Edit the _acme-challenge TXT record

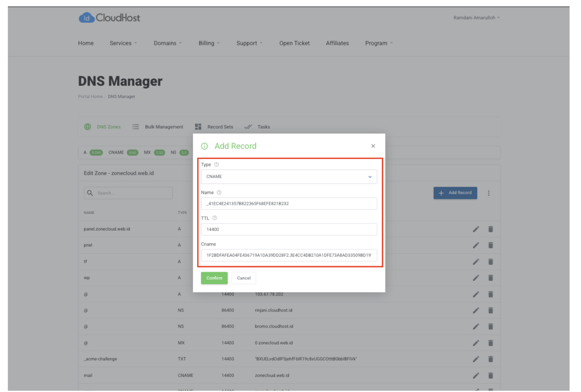(476, 359)
